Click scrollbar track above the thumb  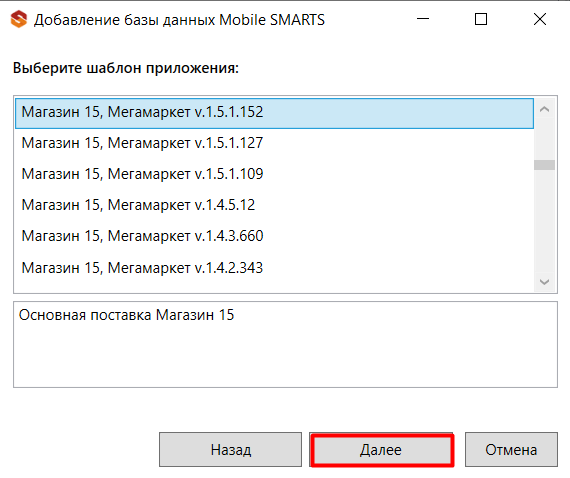(x=544, y=140)
